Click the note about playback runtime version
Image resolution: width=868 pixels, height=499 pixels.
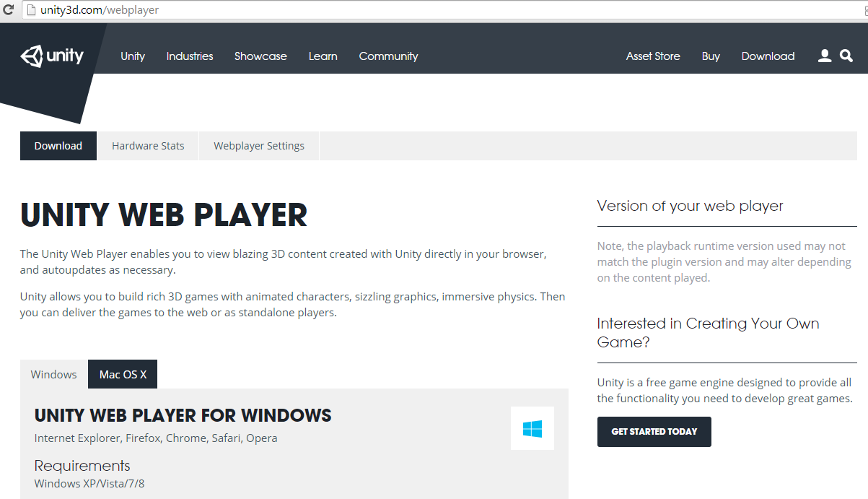(x=724, y=262)
